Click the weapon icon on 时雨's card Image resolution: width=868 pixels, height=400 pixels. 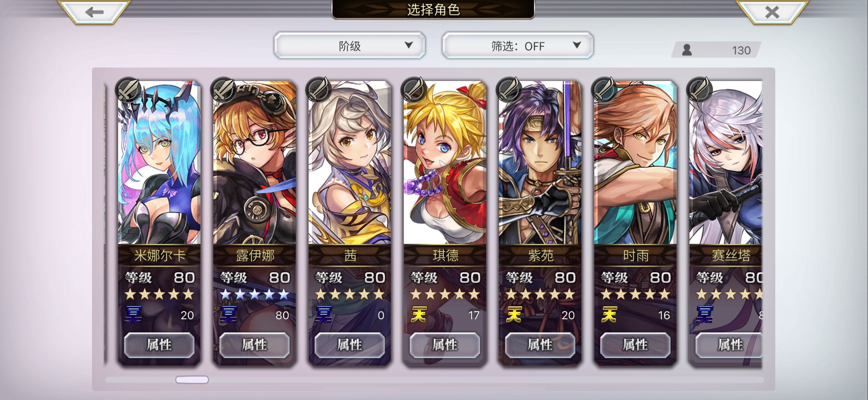(604, 90)
